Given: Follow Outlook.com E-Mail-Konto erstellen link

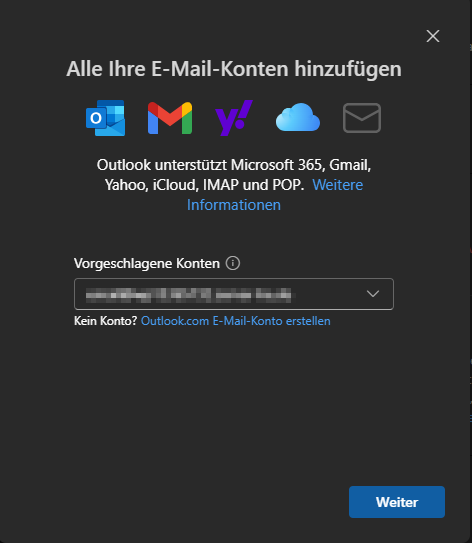Looking at the screenshot, I should click(236, 321).
